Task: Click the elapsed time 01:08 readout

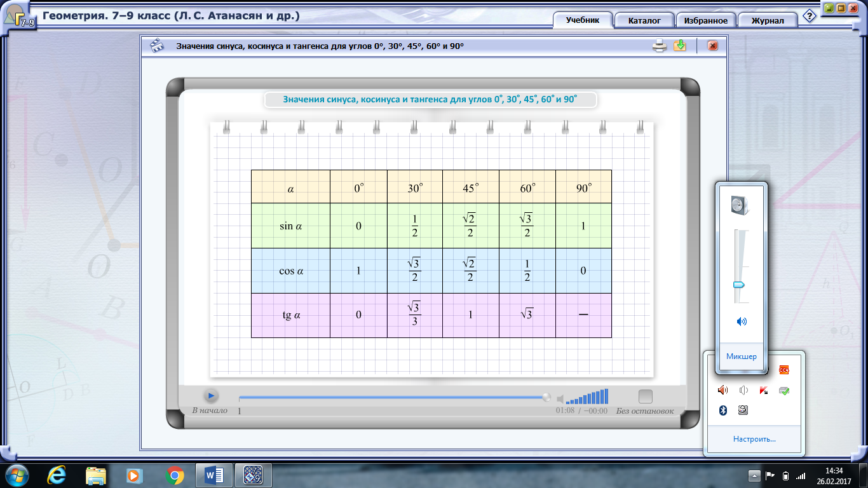Action: [565, 411]
